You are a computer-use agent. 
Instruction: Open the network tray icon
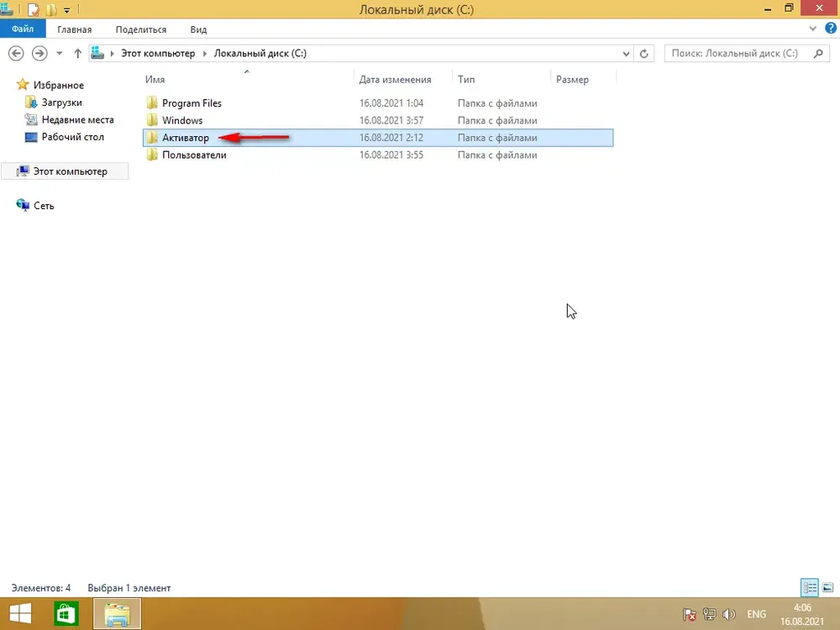pyautogui.click(x=710, y=615)
